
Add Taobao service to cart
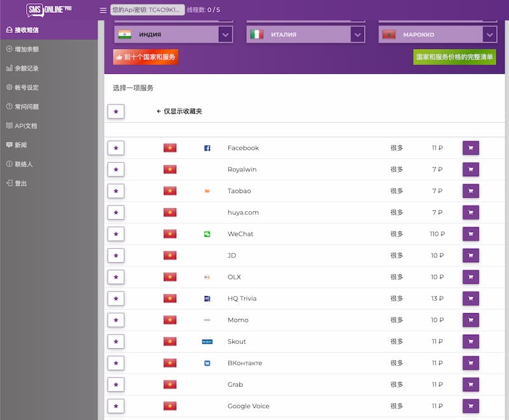click(x=470, y=191)
